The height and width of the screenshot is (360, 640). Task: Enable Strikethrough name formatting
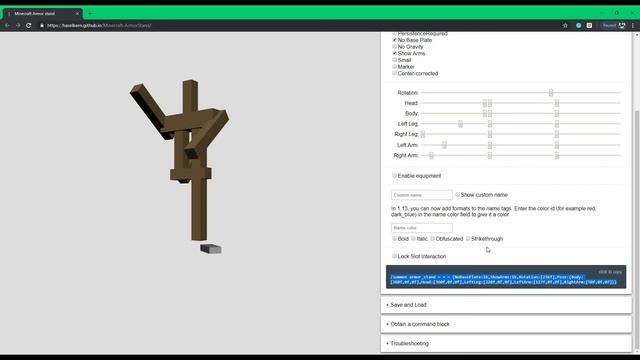point(468,238)
